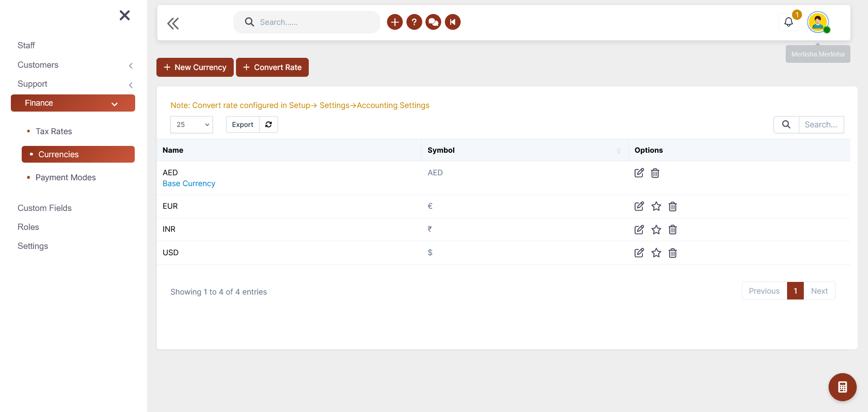Click the New Currency button

(x=195, y=67)
